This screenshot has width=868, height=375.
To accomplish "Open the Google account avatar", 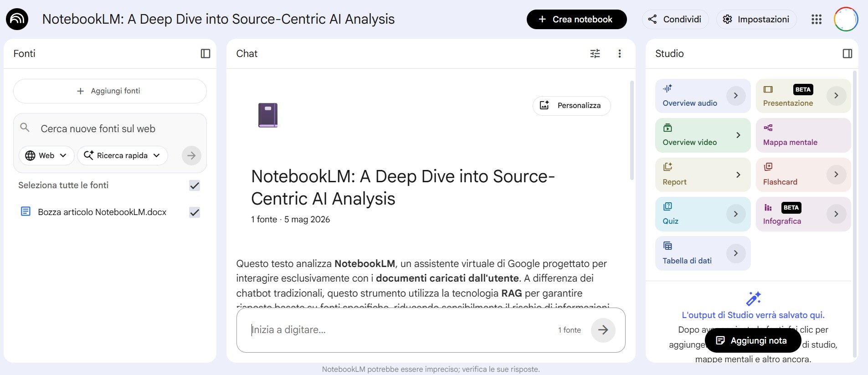I will pos(846,19).
